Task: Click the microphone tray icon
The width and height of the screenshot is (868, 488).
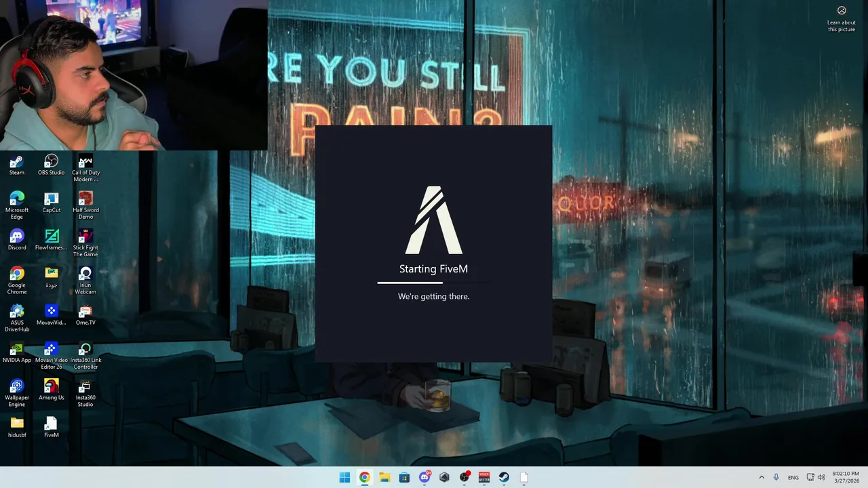Action: pos(776,477)
